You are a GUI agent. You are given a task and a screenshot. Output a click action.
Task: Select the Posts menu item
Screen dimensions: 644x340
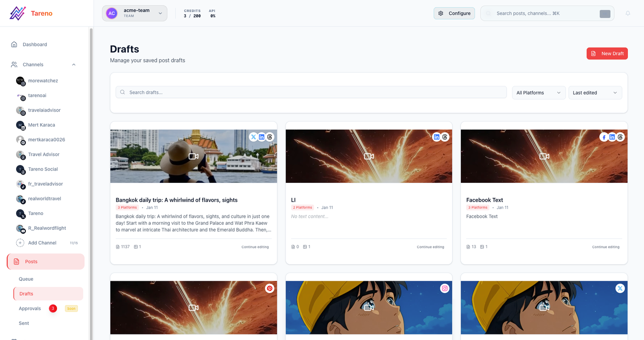coord(46,261)
